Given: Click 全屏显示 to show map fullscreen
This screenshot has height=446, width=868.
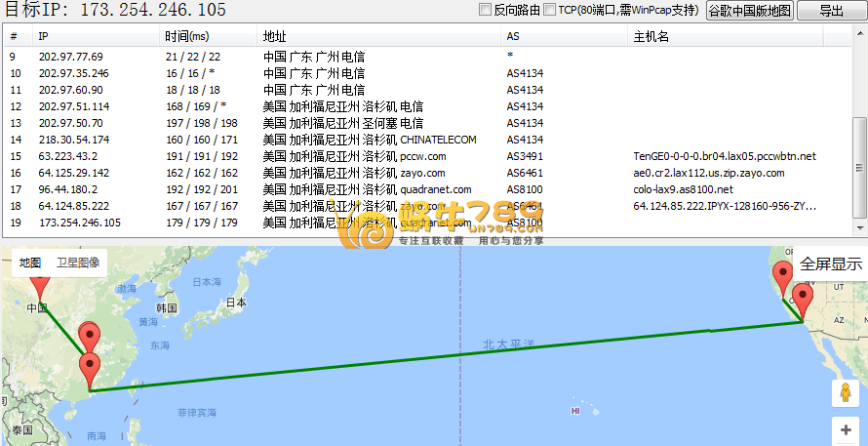Looking at the screenshot, I should tap(831, 264).
